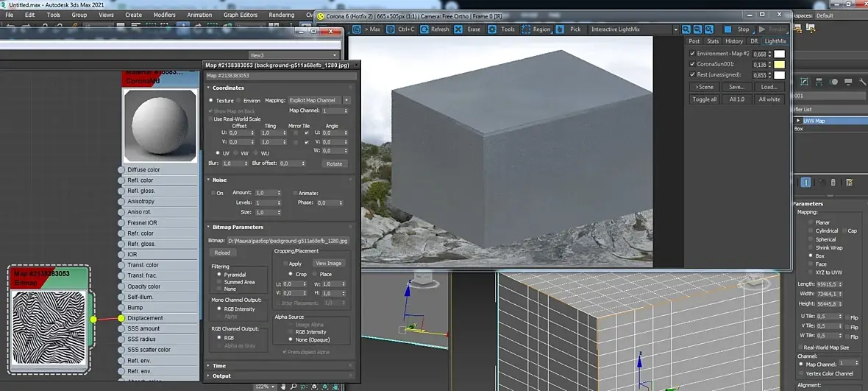Open the Modifiers menu

click(x=164, y=15)
